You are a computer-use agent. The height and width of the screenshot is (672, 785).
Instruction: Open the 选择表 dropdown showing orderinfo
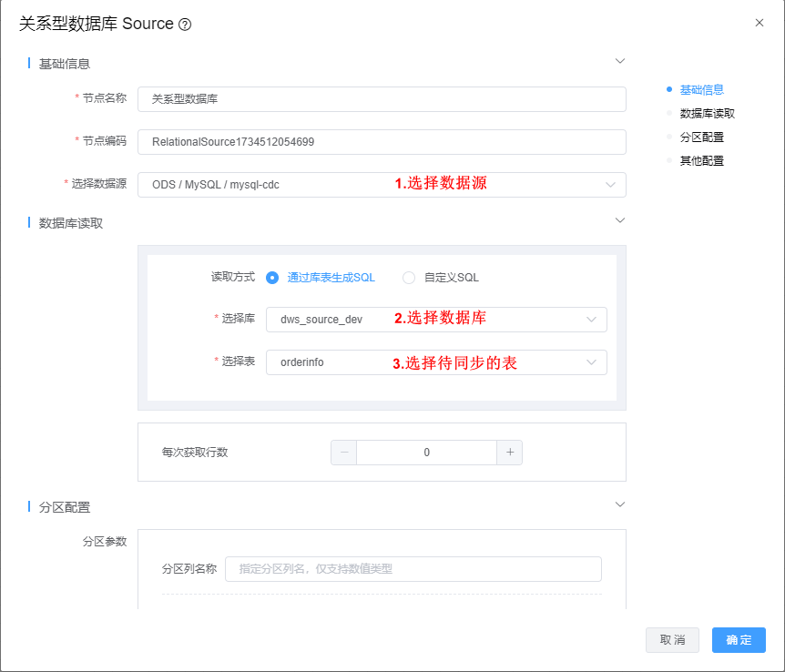point(436,362)
